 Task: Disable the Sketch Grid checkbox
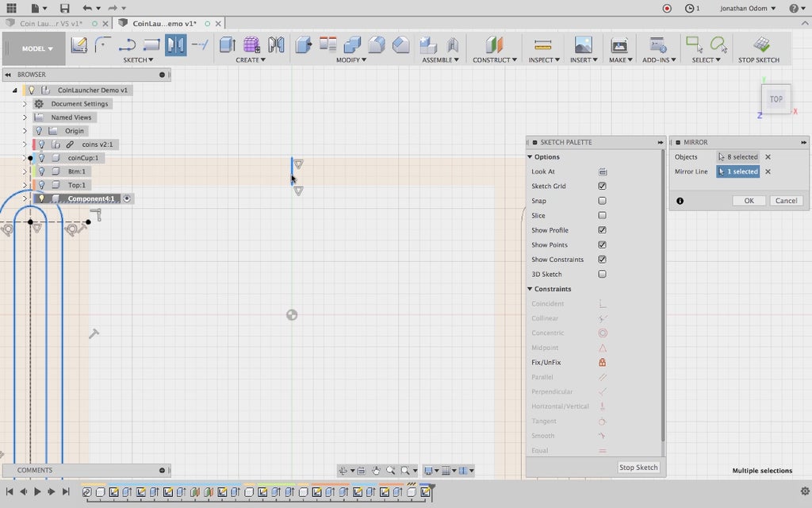(x=602, y=186)
